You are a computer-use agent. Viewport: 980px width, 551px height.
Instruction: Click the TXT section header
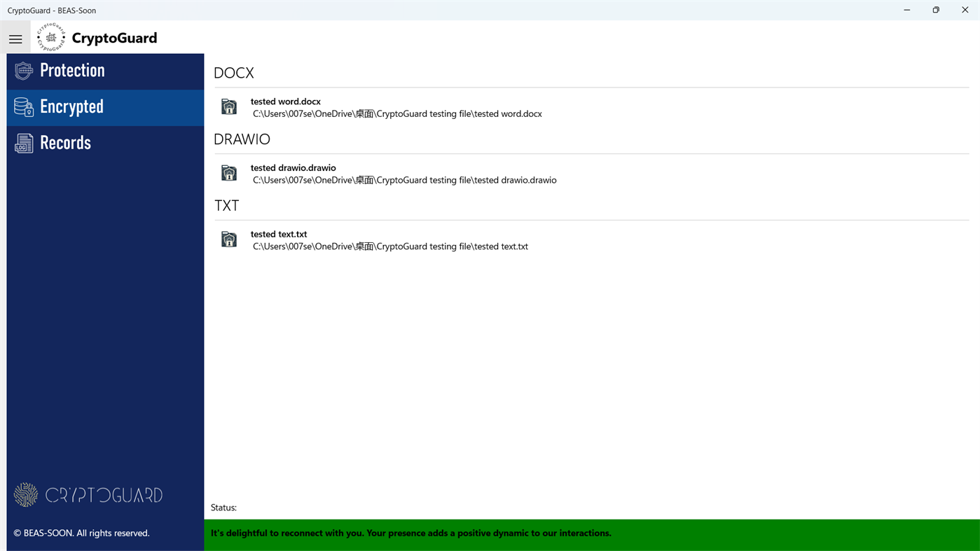(x=226, y=205)
